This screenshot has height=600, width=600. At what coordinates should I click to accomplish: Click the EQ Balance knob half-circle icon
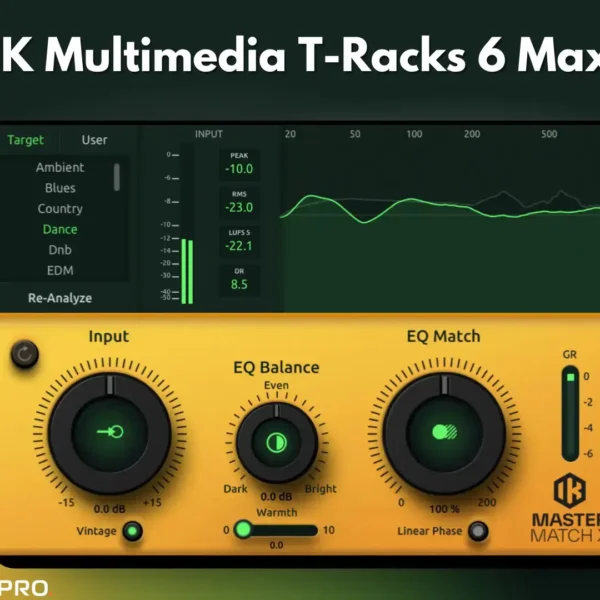(x=276, y=443)
